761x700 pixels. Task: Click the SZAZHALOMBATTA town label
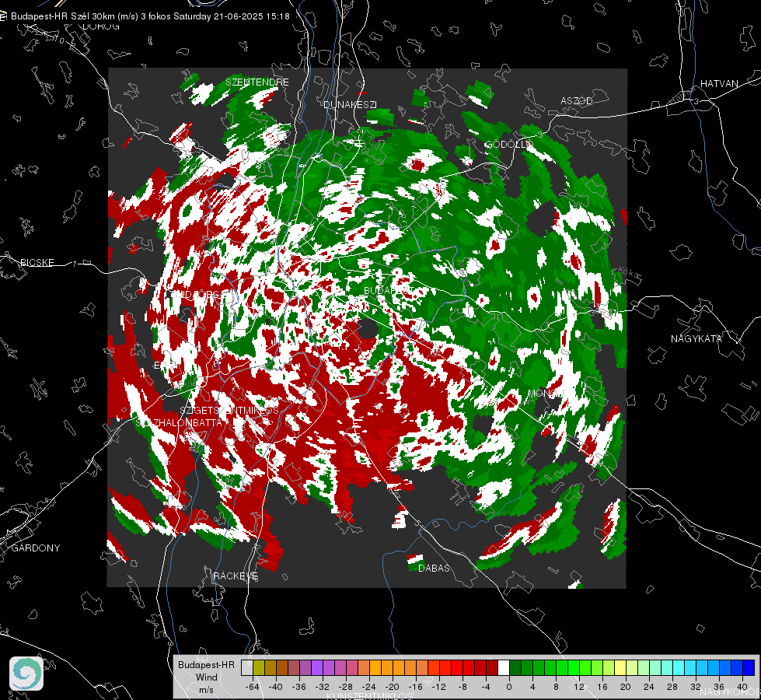click(179, 422)
